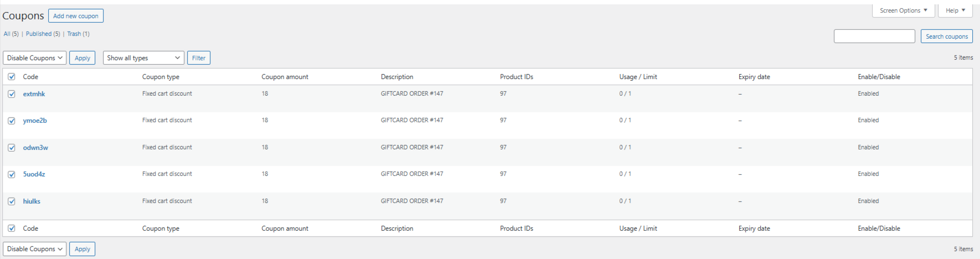Deselect the odwn3w coupon row checkbox
980x259 pixels.
point(12,148)
